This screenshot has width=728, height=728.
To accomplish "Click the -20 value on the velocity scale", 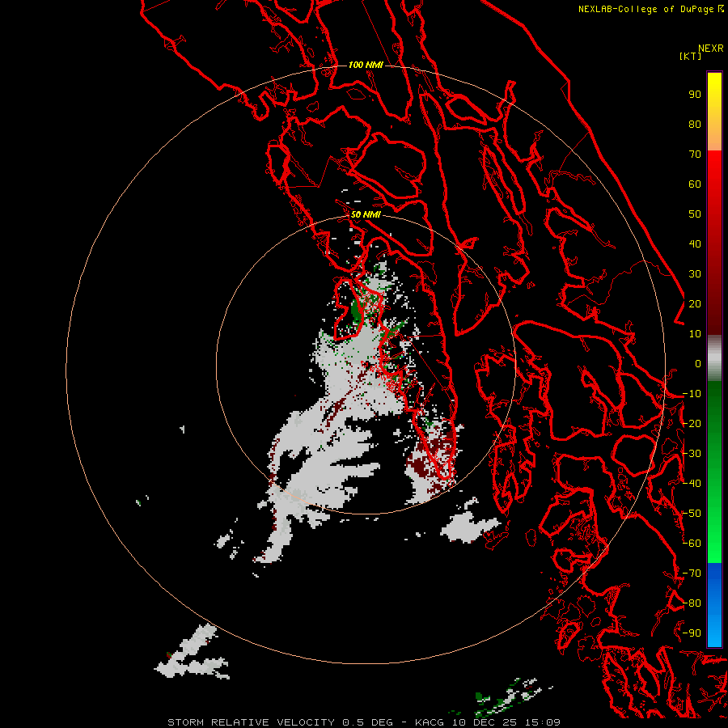I will tap(692, 424).
